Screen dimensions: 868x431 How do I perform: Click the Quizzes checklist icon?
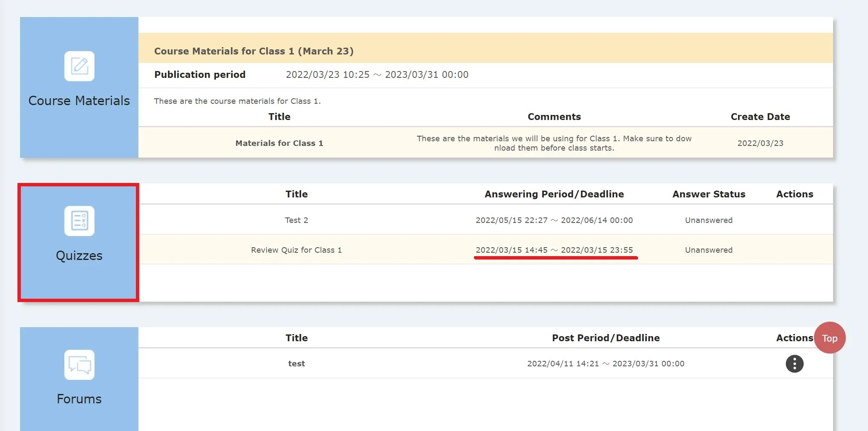click(x=79, y=221)
